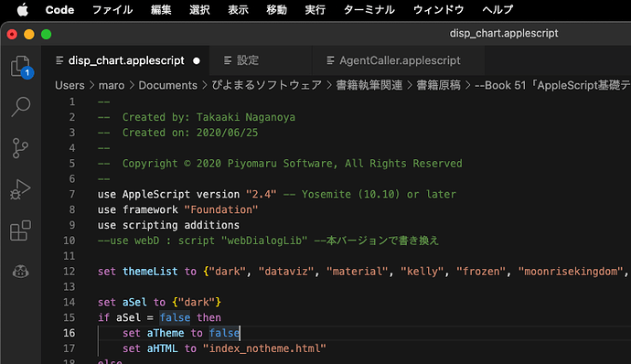Image resolution: width=631 pixels, height=364 pixels.
Task: Click the icon on the 設定 tab
Action: 228,60
